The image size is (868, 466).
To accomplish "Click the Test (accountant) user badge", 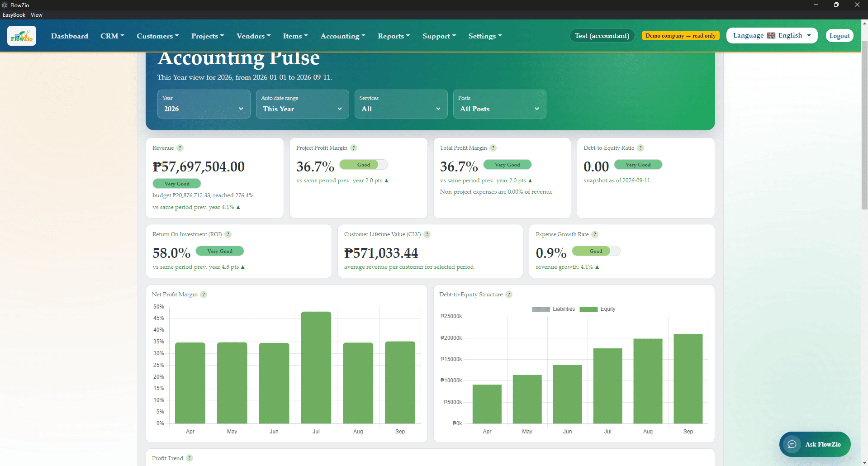I will (x=602, y=36).
